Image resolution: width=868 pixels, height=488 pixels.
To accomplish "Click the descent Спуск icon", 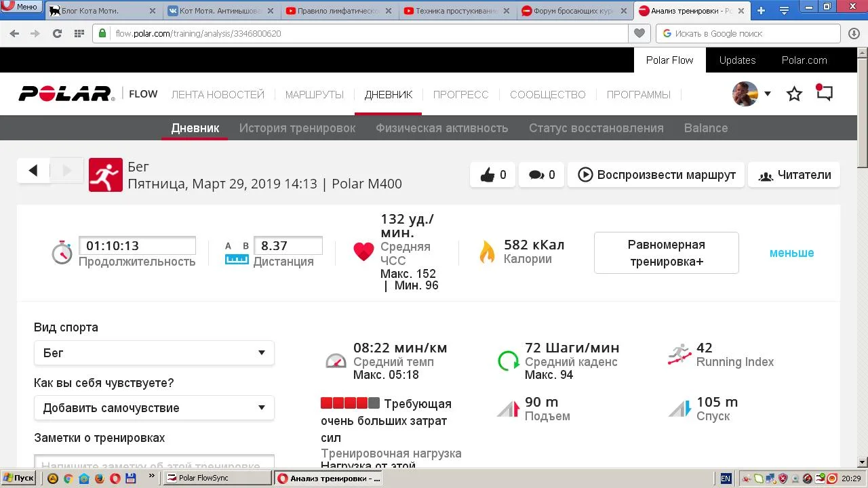I will click(679, 409).
